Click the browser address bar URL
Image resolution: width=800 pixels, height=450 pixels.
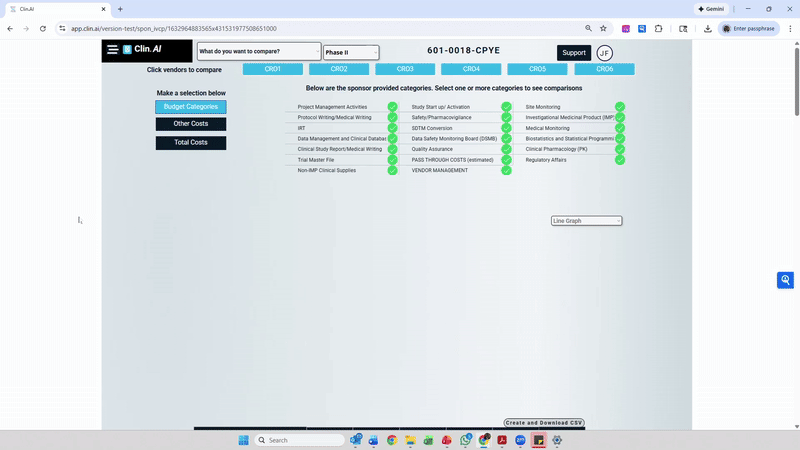[x=174, y=29]
